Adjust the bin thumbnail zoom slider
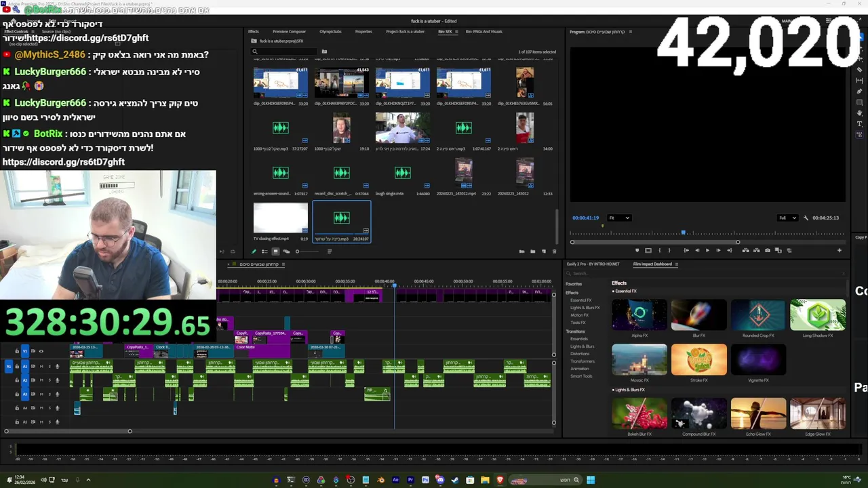 click(307, 251)
